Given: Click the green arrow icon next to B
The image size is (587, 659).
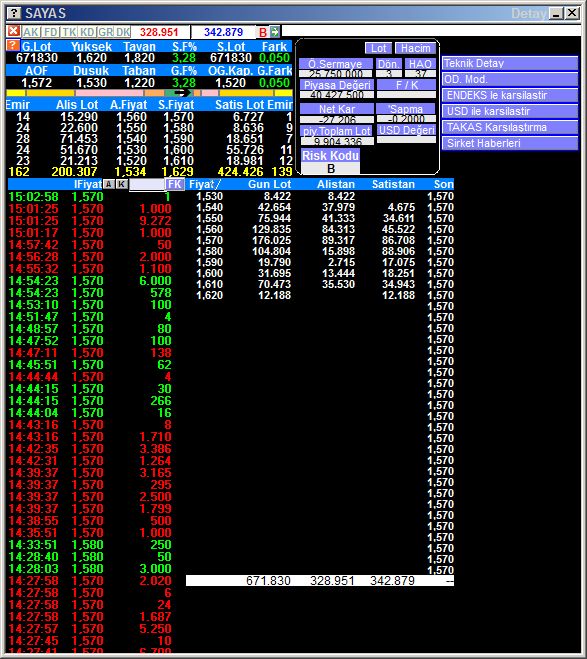Looking at the screenshot, I should pyautogui.click(x=274, y=32).
